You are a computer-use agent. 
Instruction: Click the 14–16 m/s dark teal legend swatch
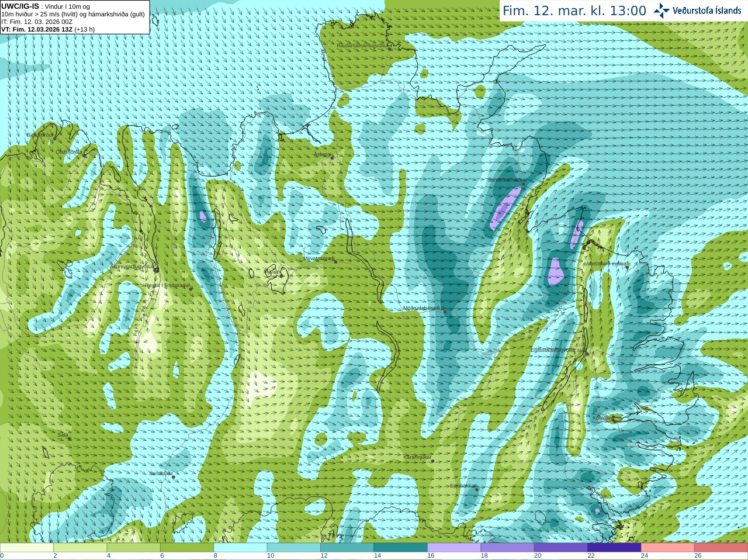click(401, 548)
